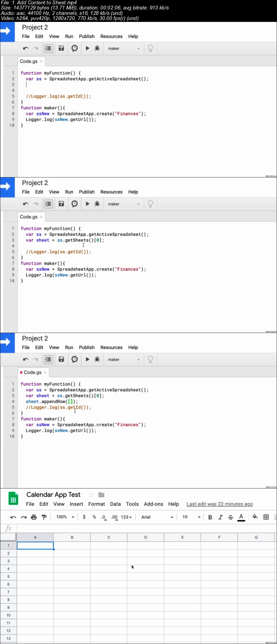Click the Project 2 title above the unsaved *Code.gs tab
Screen dimensions: 277x644
pos(35,338)
